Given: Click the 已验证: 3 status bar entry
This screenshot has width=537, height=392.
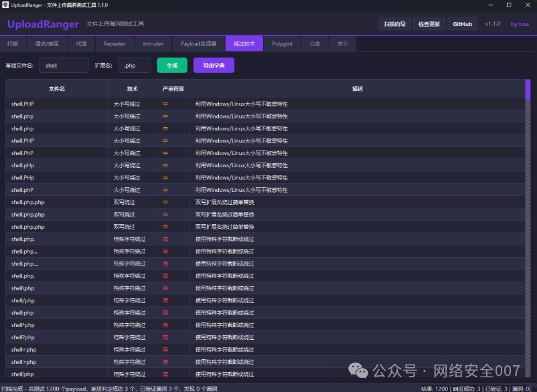Looking at the screenshot, I should [x=496, y=389].
